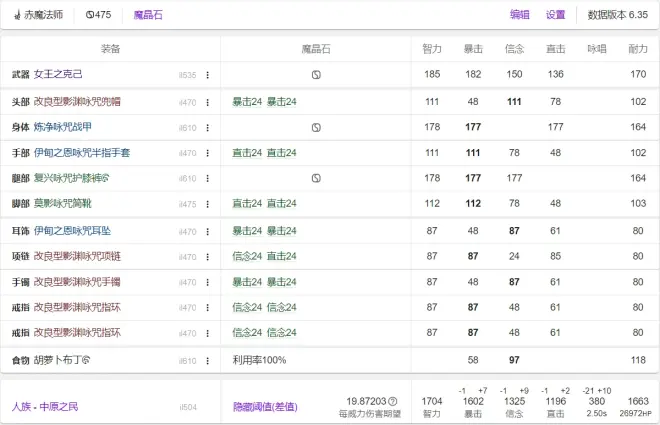Open the 设置 settings menu
The image size is (660, 425).
tap(555, 15)
